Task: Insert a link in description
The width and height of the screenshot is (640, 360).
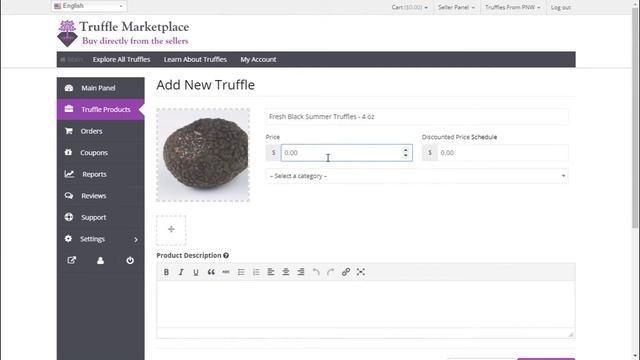Action: [346, 272]
